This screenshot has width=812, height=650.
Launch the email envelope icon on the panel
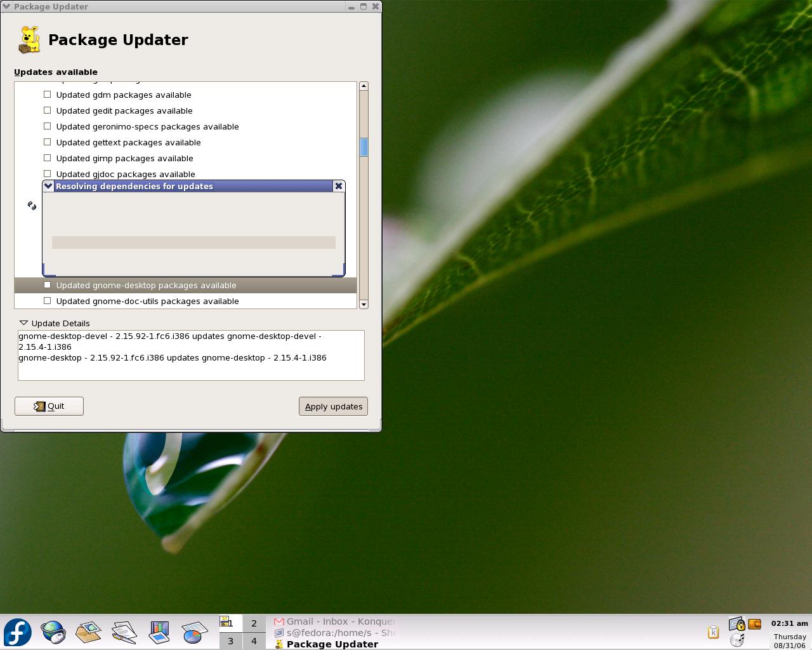coord(89,632)
